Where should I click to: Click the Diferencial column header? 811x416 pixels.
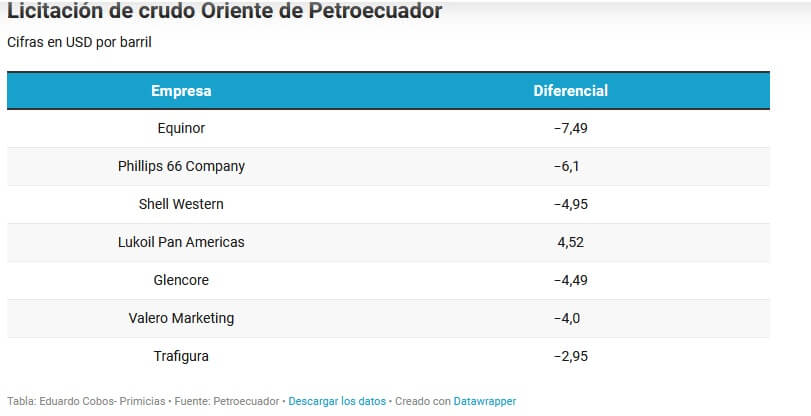point(570,91)
